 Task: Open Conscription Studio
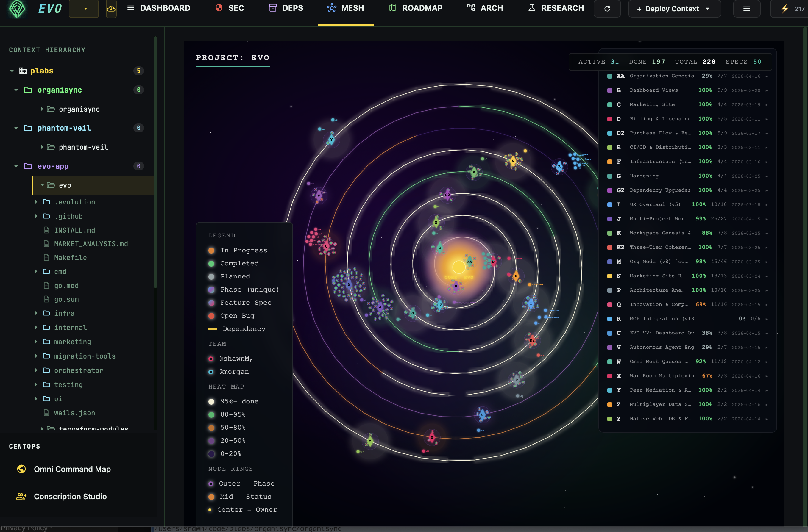pos(62,496)
